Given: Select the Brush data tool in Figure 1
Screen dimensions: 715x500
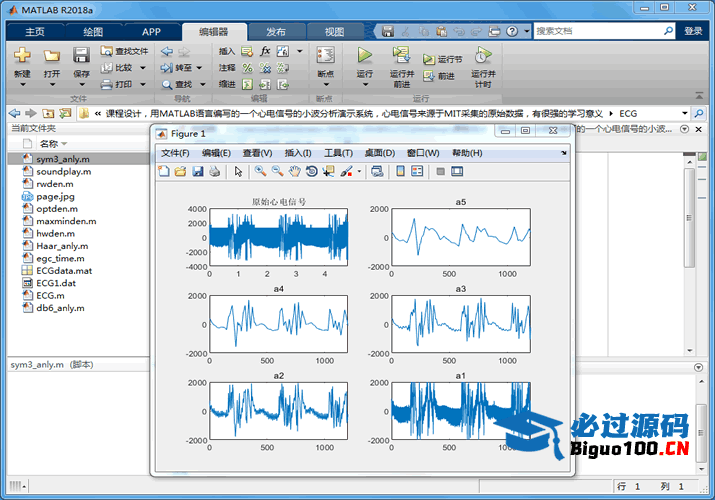Looking at the screenshot, I should pos(346,171).
